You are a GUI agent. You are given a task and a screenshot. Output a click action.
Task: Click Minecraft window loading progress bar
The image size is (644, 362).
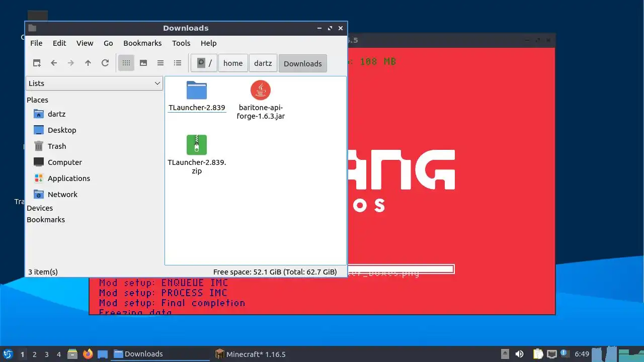point(400,269)
